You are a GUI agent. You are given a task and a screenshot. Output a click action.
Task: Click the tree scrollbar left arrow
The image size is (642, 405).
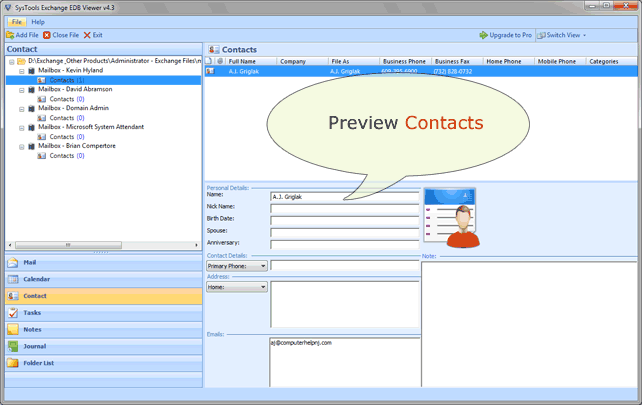[x=10, y=245]
